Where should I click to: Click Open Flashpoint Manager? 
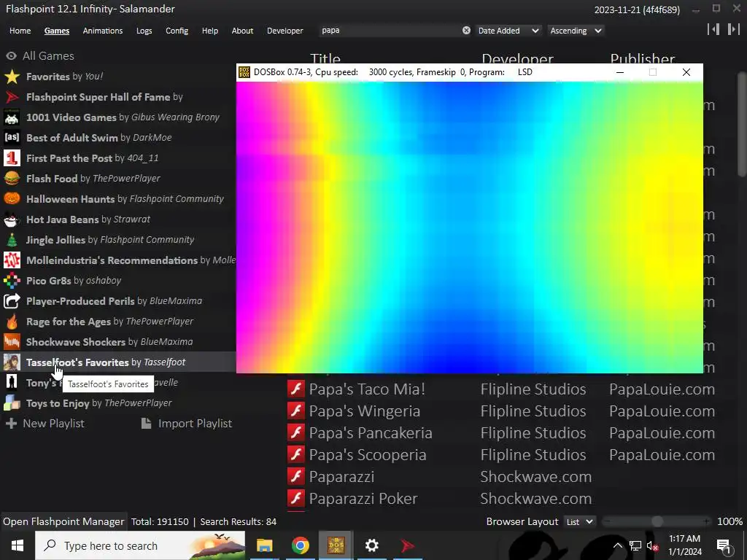coord(63,521)
